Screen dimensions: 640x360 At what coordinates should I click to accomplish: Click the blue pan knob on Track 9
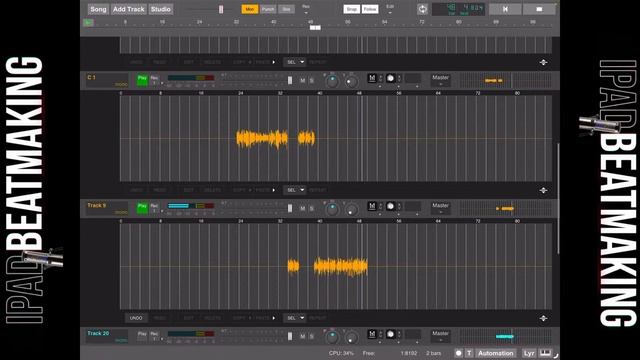pyautogui.click(x=332, y=209)
